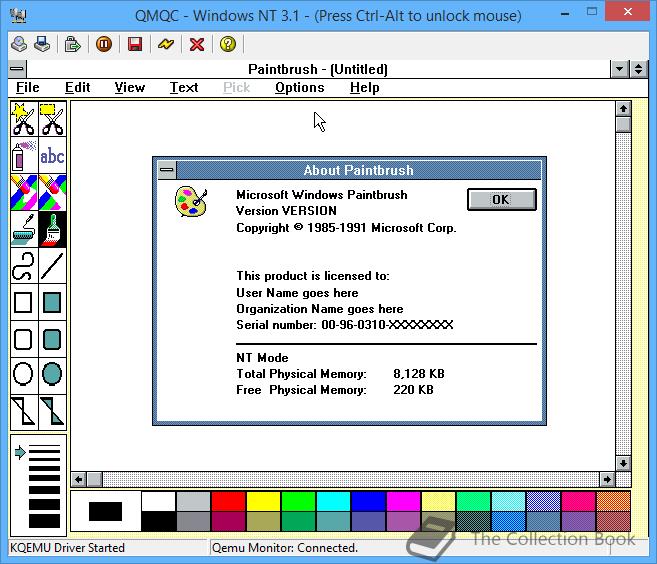Image resolution: width=657 pixels, height=564 pixels.
Task: Click the QMQC floppy drive toolbar icon
Action: pos(42,44)
